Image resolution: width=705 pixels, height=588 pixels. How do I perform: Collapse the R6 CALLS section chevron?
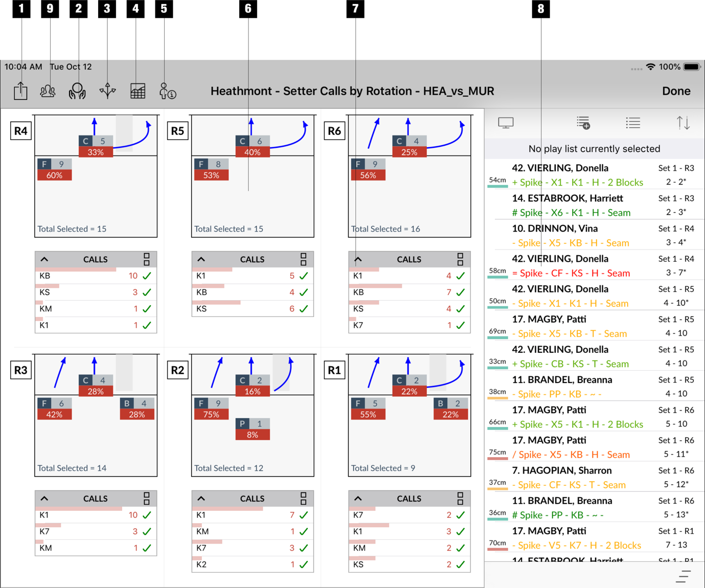pyautogui.click(x=358, y=259)
